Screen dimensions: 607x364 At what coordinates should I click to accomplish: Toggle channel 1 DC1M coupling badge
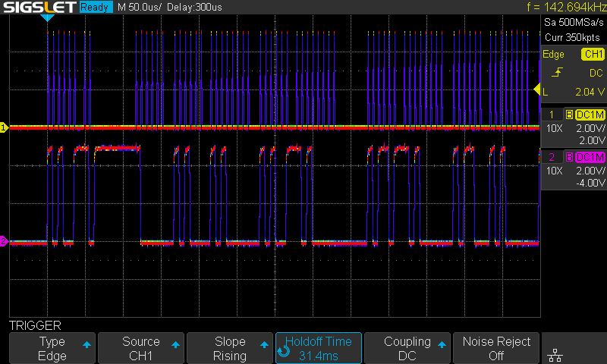(x=590, y=115)
